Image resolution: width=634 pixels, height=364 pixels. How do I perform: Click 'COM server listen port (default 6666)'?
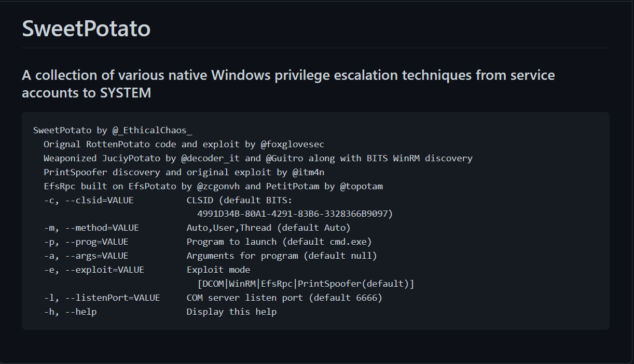pos(284,298)
